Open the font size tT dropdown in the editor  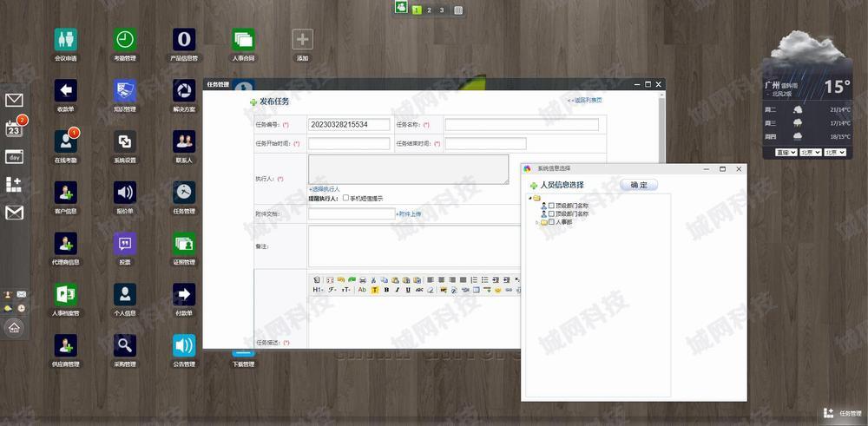point(346,290)
